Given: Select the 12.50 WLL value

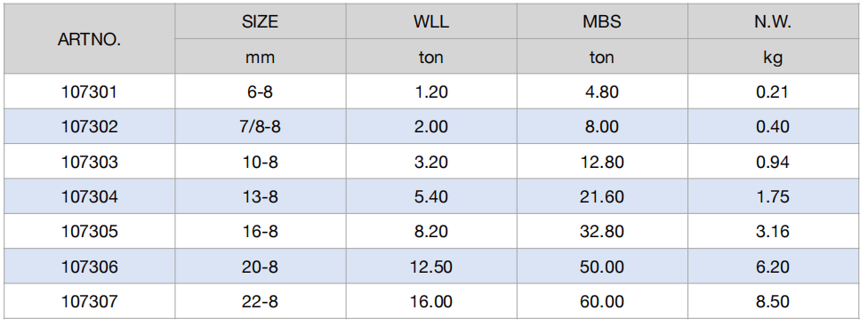Looking at the screenshot, I should point(431,266).
